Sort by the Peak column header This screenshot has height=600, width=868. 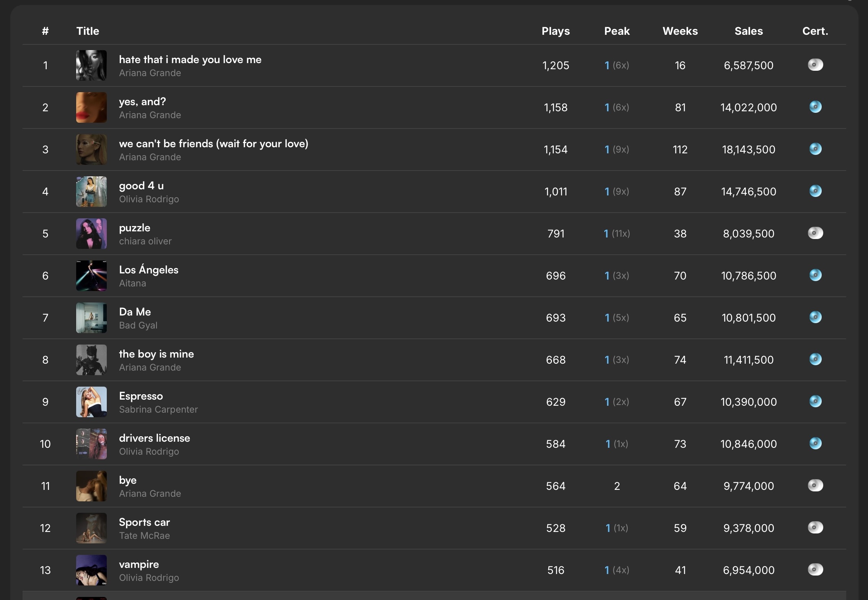(x=617, y=31)
